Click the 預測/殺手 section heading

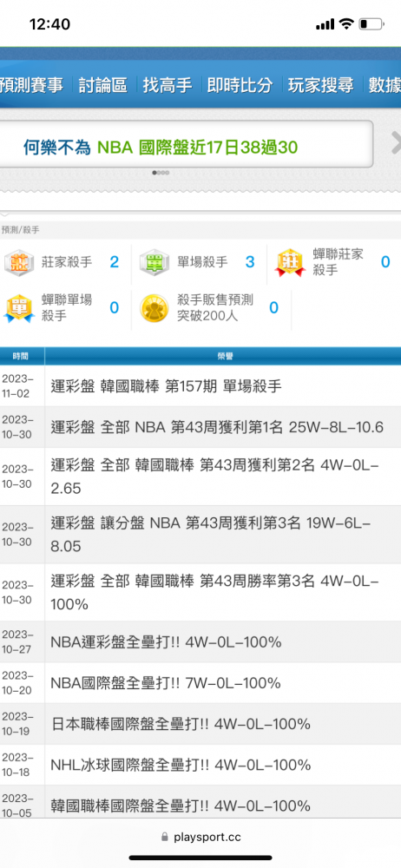(21, 230)
